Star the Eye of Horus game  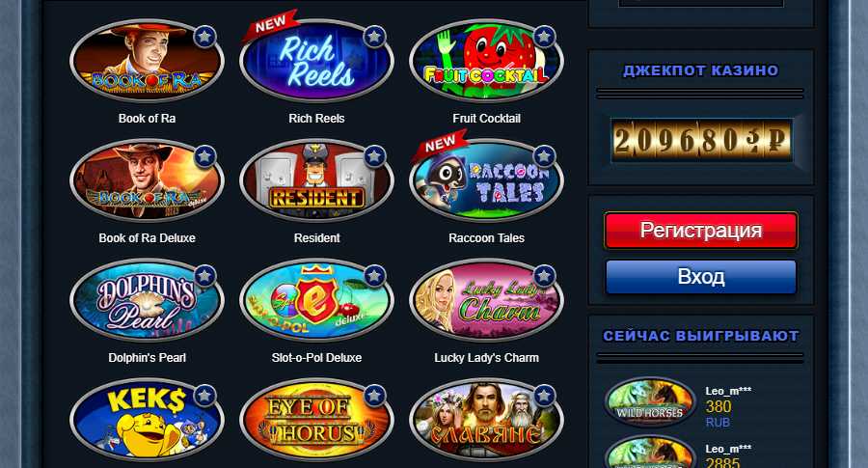[375, 396]
